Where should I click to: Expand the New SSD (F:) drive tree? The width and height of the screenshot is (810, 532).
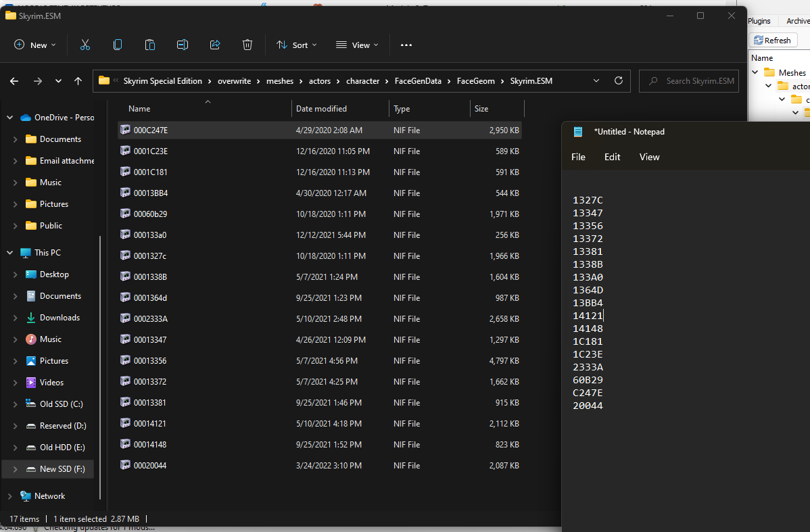[15, 469]
